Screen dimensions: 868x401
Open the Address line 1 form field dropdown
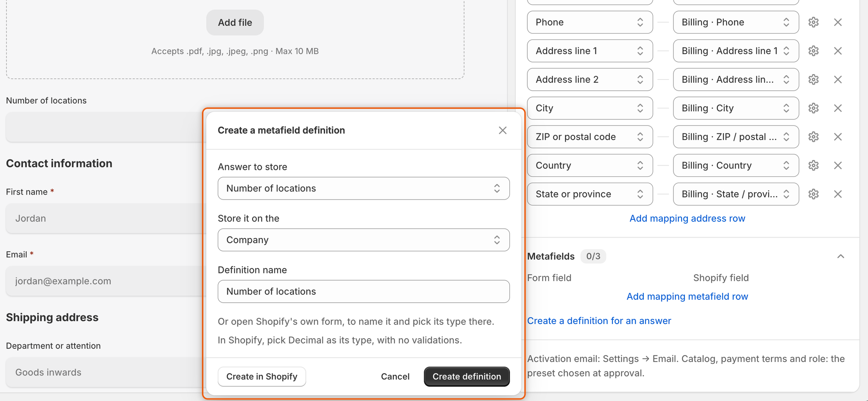(590, 51)
